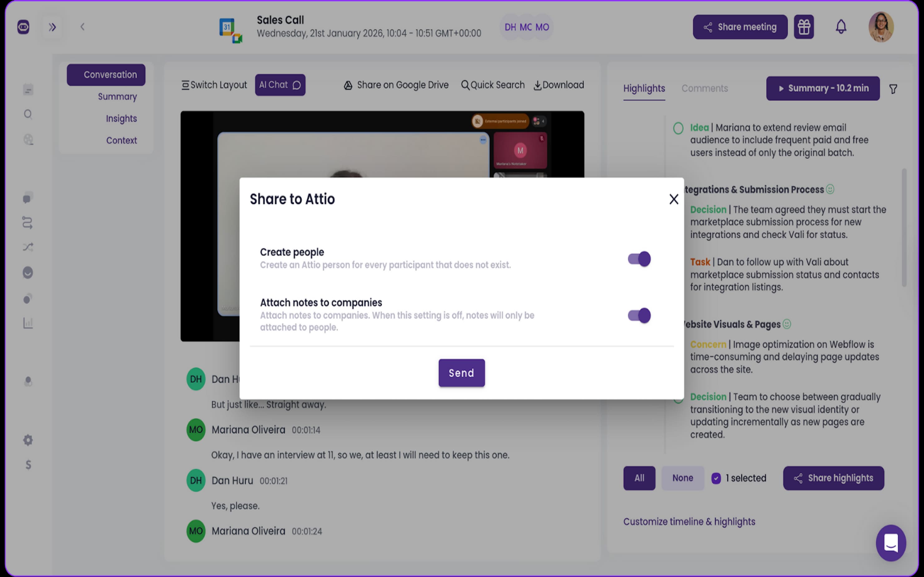Click the dollar billing icon in sidebar
This screenshot has height=577, width=924.
[x=28, y=464]
